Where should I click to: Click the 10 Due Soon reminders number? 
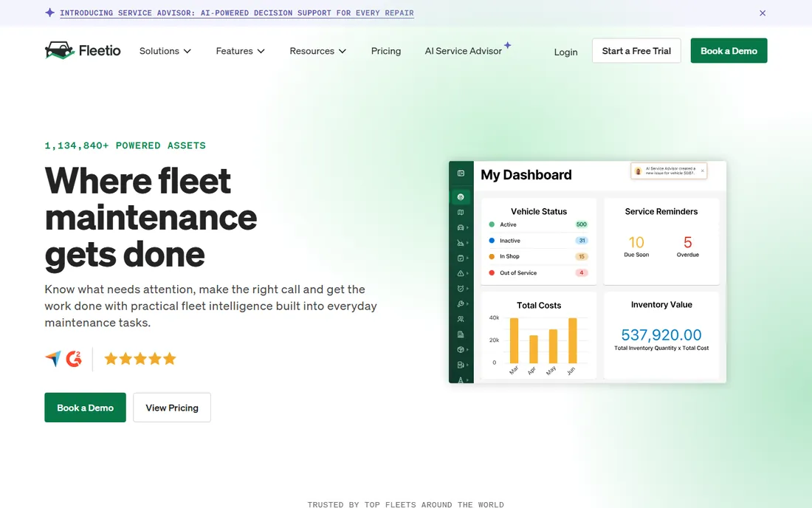point(636,242)
